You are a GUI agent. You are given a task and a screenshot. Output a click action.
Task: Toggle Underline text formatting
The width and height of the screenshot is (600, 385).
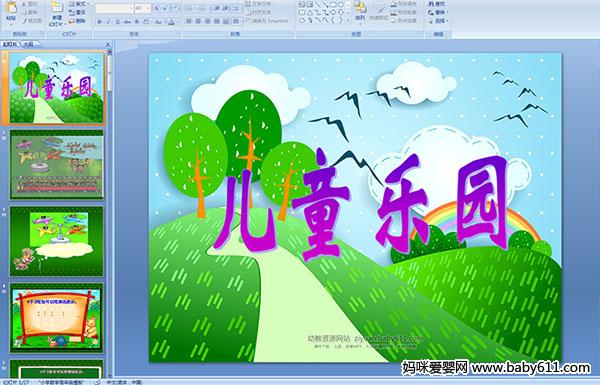click(117, 22)
